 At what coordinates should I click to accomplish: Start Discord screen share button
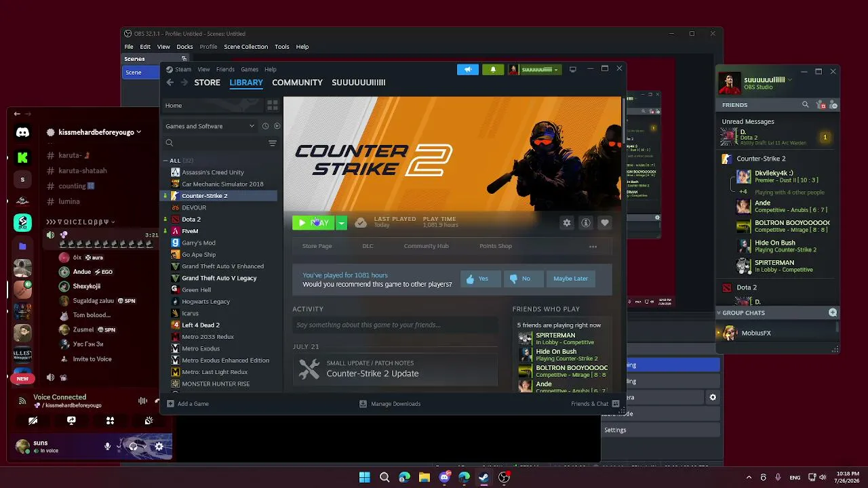(71, 421)
